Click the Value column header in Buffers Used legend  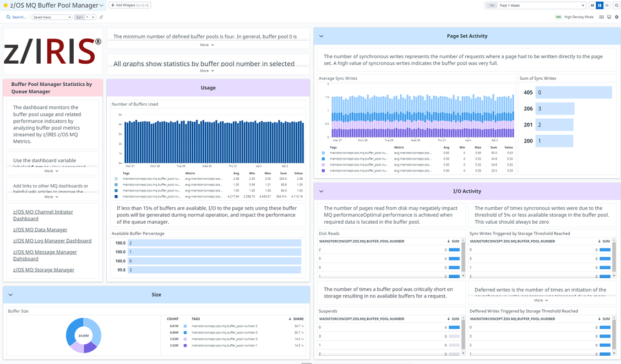pos(298,173)
